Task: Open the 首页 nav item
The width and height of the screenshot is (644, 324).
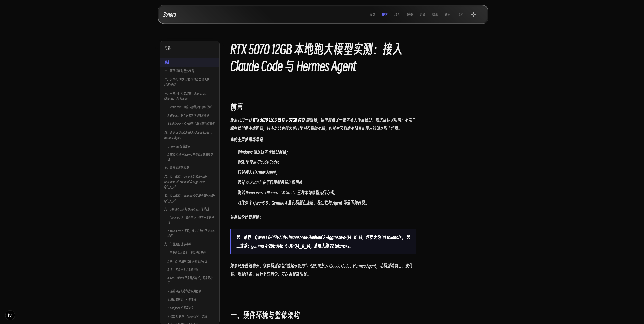Action: [x=372, y=15]
